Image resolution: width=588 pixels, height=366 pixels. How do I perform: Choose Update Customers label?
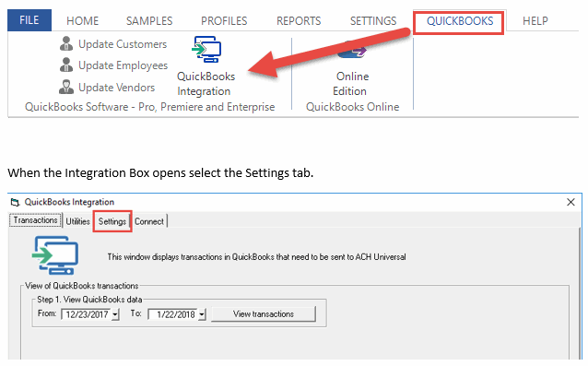point(123,44)
